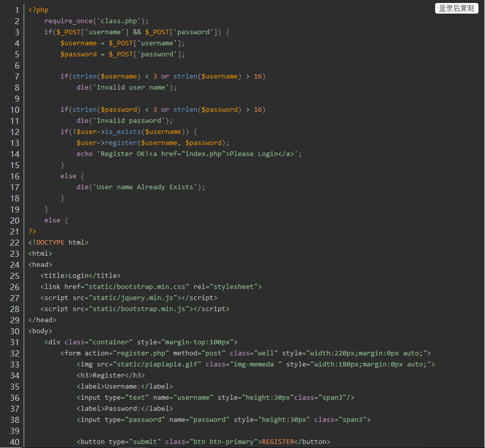Screen dimensions: 485x448
Task: Click '<title>Login</title>' line
Action: pyautogui.click(x=81, y=275)
